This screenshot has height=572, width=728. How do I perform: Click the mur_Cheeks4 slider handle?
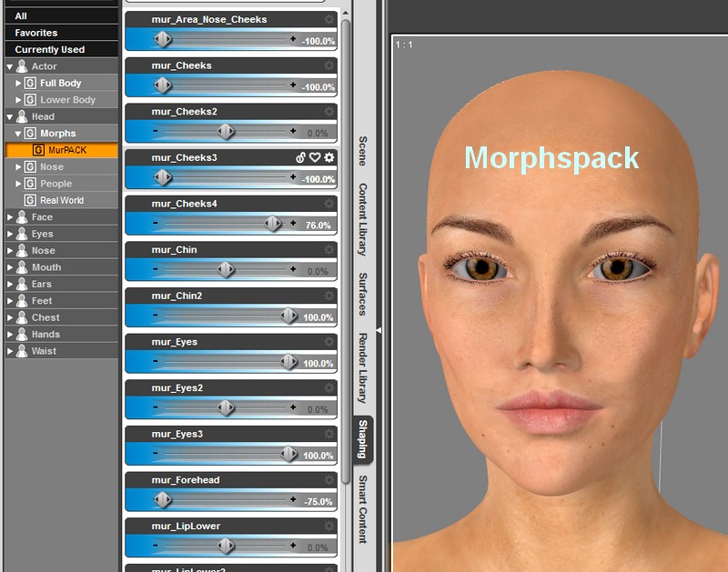click(273, 224)
